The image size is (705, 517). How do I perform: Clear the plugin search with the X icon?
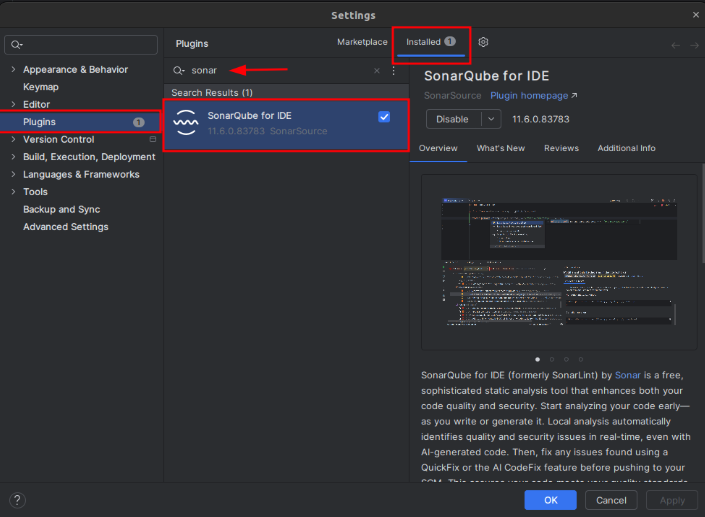[x=377, y=71]
